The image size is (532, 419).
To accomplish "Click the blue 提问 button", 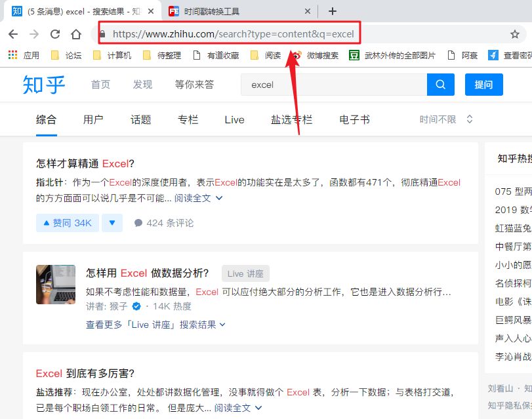I will pos(483,85).
